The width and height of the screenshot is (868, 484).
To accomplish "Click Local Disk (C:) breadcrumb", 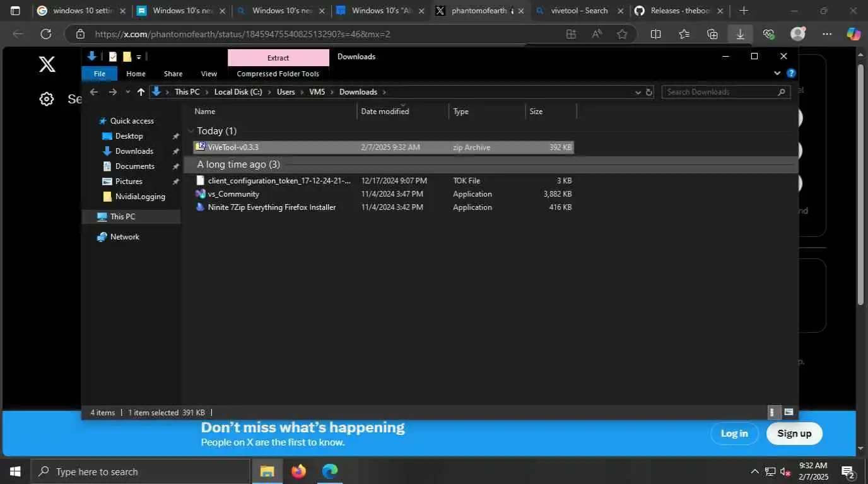I will pyautogui.click(x=238, y=92).
